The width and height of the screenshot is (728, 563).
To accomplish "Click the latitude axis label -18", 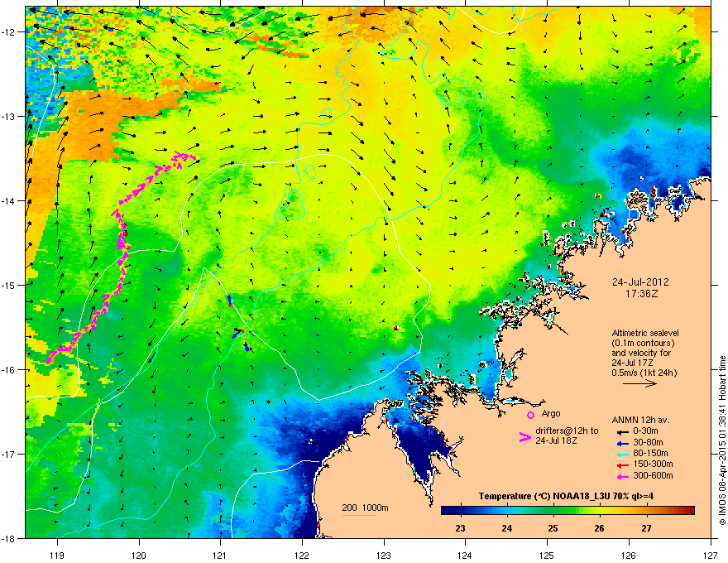I will tap(9, 539).
